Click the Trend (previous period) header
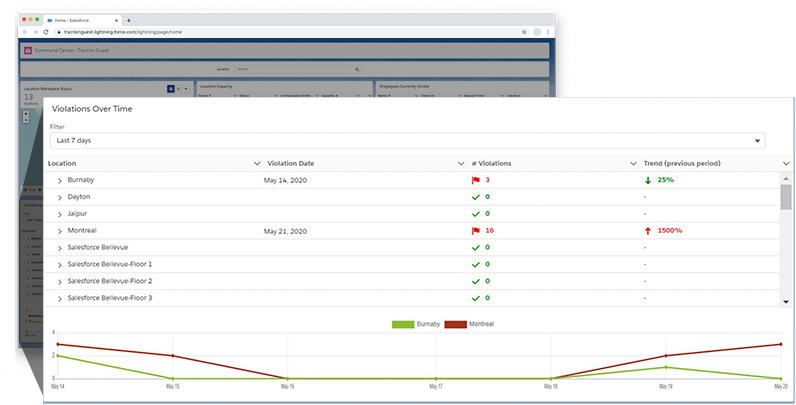 click(x=682, y=163)
